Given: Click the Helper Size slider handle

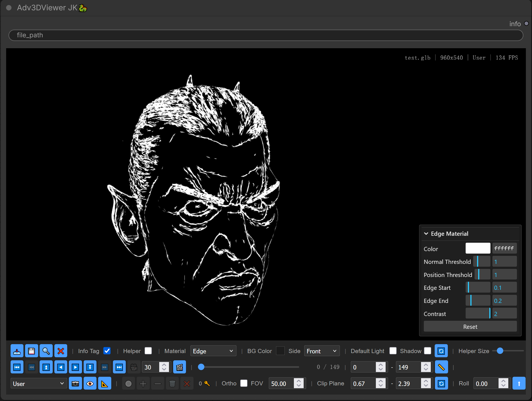Looking at the screenshot, I should click(x=500, y=351).
